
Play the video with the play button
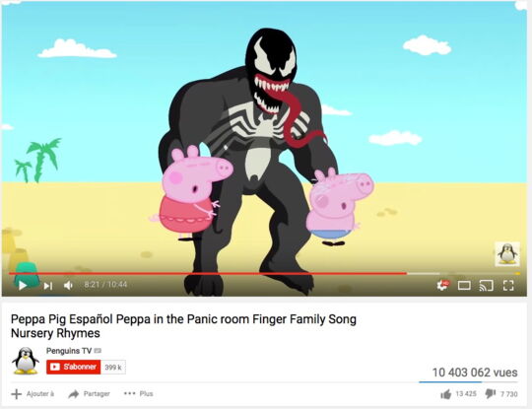[x=23, y=286]
